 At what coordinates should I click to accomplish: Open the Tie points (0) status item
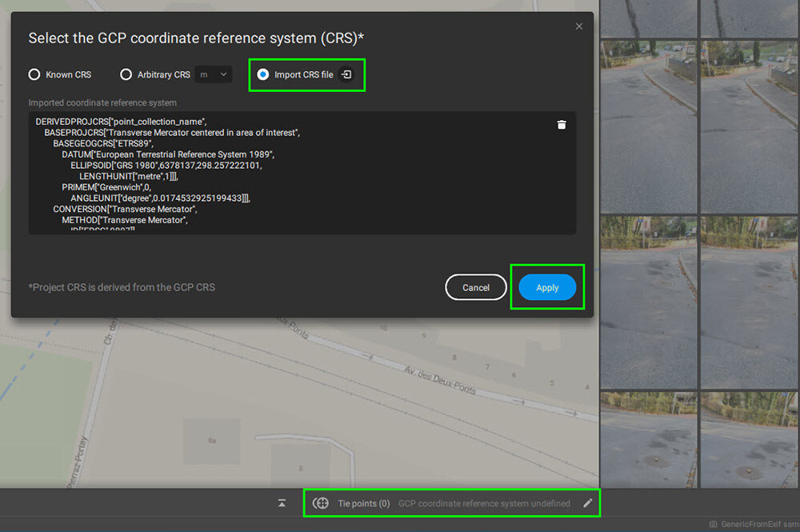(x=364, y=503)
